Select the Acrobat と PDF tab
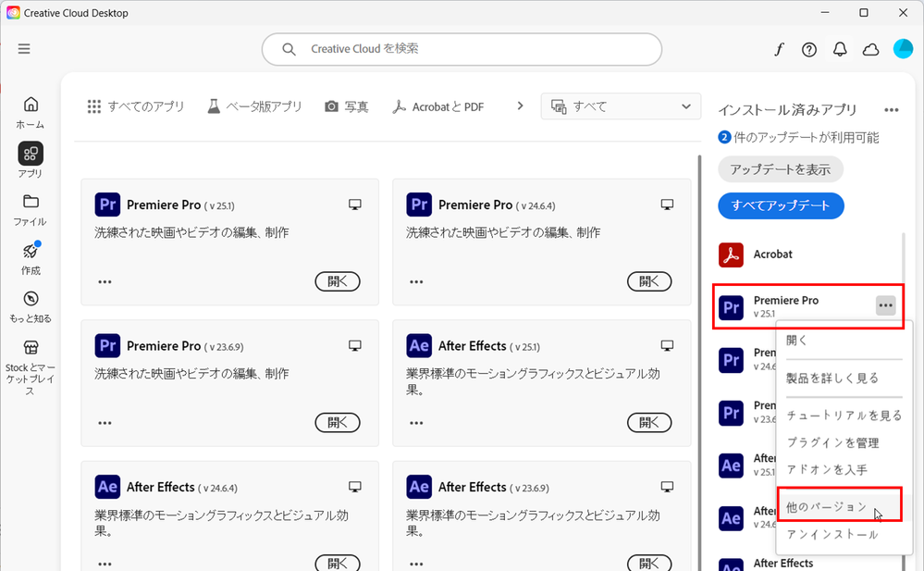Viewport: 924px width, 571px height. click(x=437, y=106)
